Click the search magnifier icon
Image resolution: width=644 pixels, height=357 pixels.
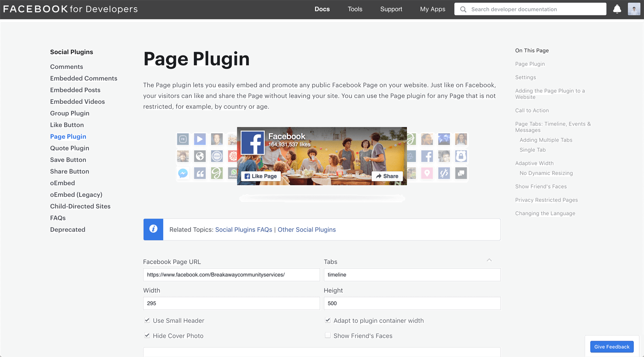click(x=463, y=9)
